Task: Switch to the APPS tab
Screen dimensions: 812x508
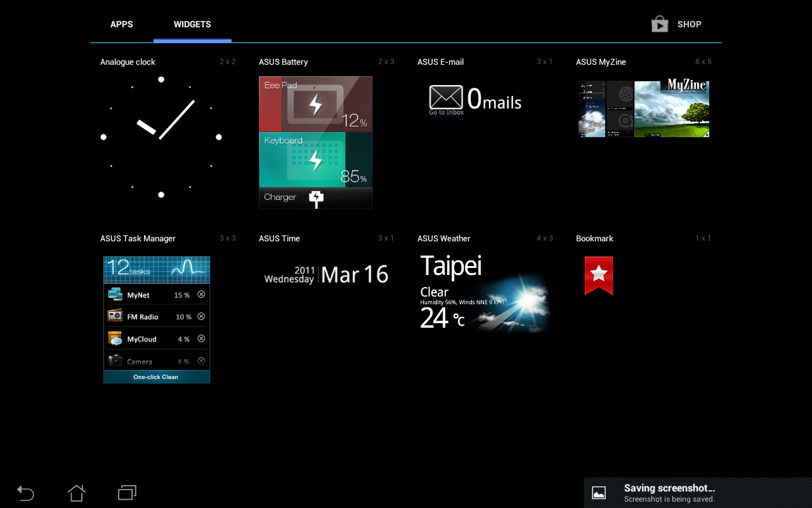Action: tap(122, 24)
